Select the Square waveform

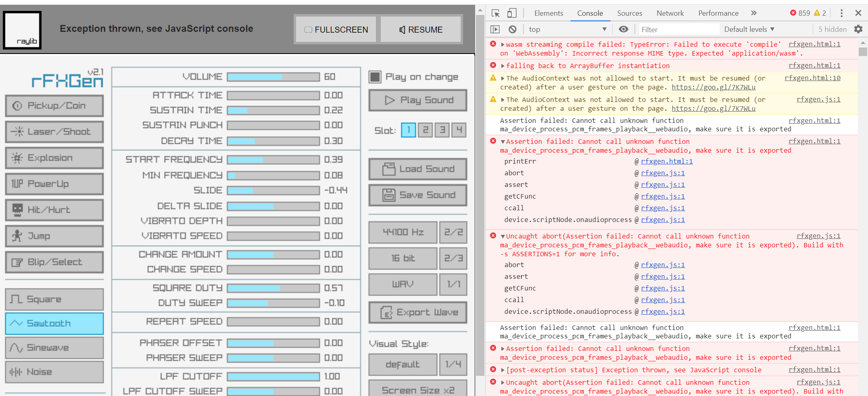(x=54, y=299)
